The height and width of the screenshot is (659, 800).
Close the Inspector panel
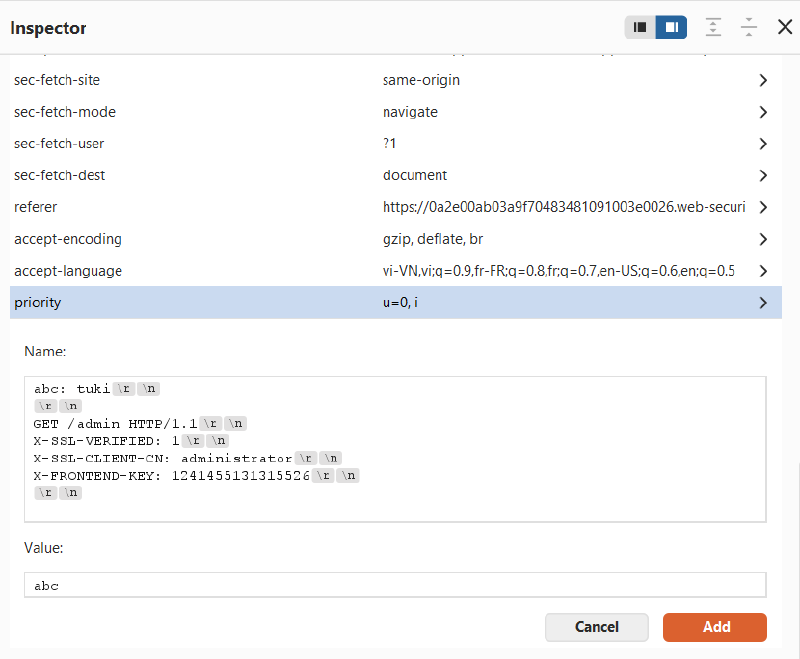tap(785, 27)
